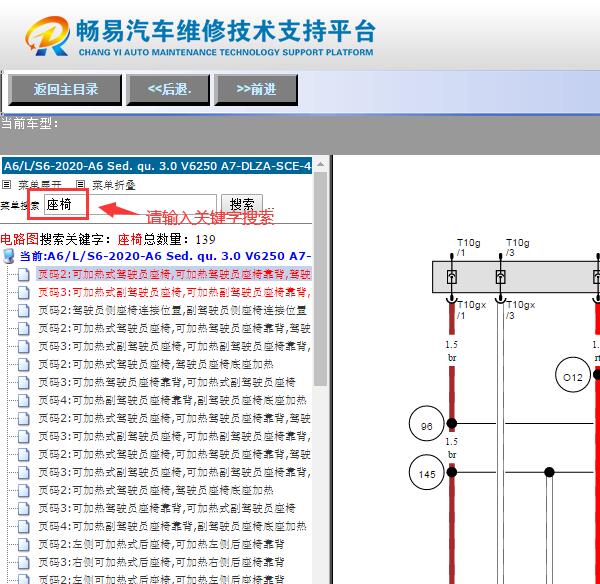The image size is (600, 584).
Task: Click the computer icon beside 当前:A6/L/S6-2020
Action: pyautogui.click(x=8, y=256)
